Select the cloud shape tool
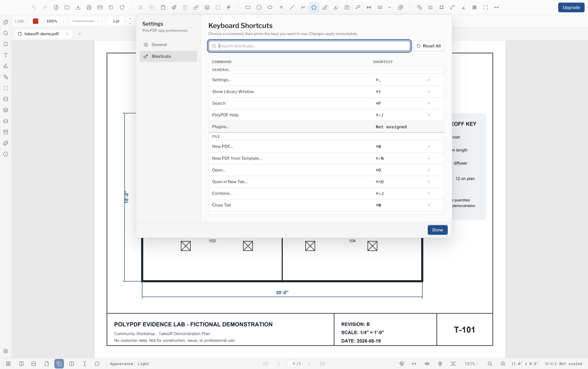Screen dimensions: 588x369 point(270,7)
